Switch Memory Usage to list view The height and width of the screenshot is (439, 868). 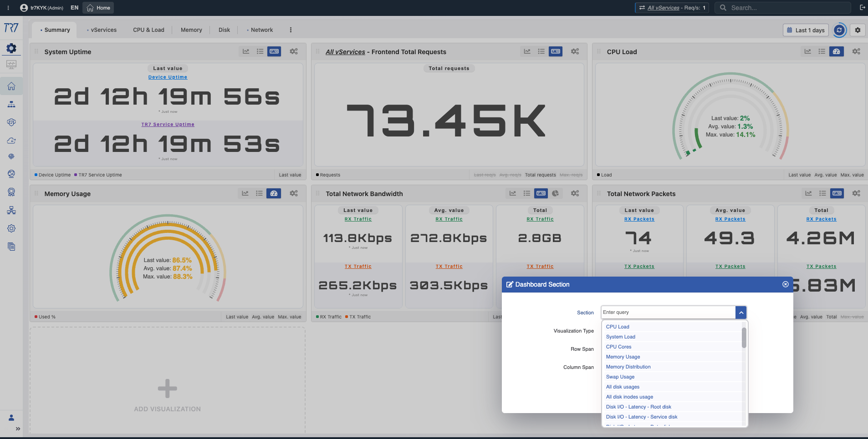tap(259, 193)
